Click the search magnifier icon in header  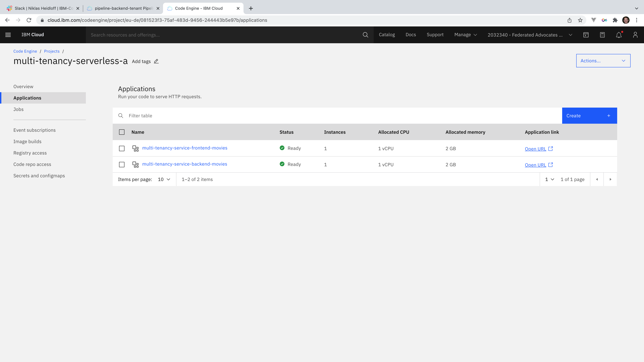click(365, 35)
